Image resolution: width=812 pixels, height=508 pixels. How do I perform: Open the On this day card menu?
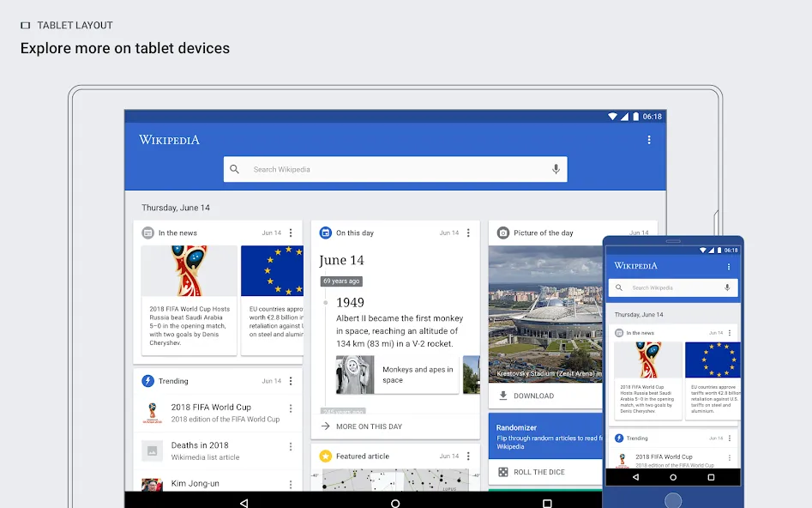pyautogui.click(x=468, y=233)
